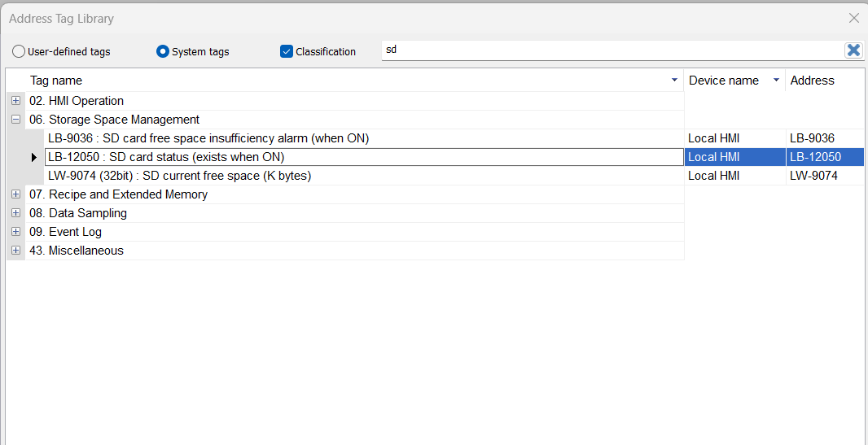Click the row indicator arrow beside LB-12050
This screenshot has height=445, width=868.
click(x=34, y=157)
